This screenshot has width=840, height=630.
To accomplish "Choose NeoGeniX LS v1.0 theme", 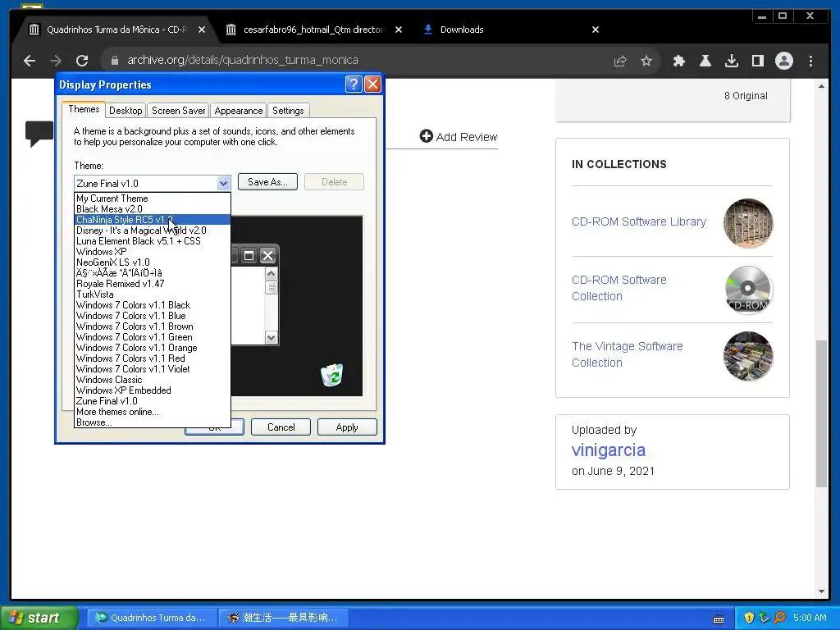I will pos(152,262).
